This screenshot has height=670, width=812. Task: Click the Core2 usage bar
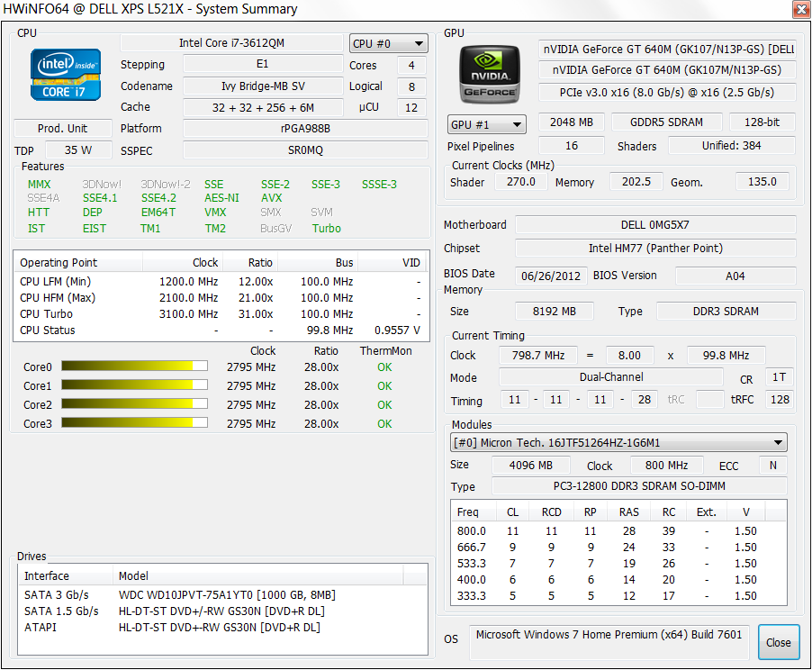(135, 403)
